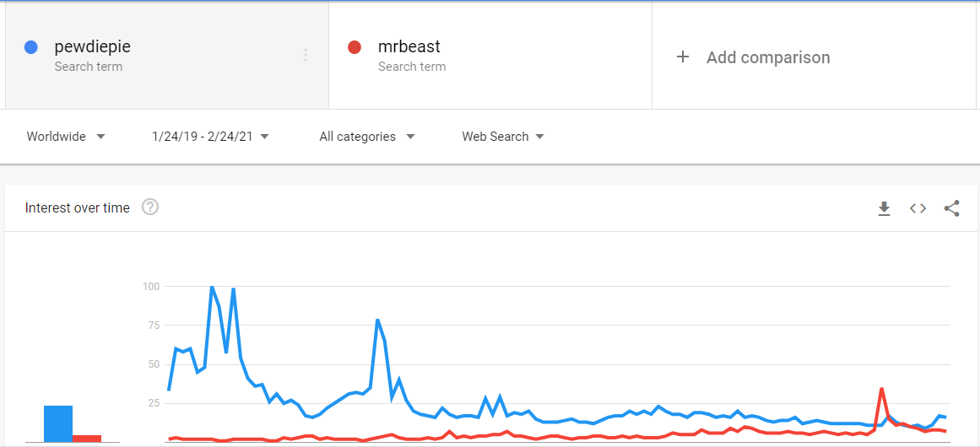Share the interest over time chart
This screenshot has height=447, width=980.
click(x=951, y=208)
